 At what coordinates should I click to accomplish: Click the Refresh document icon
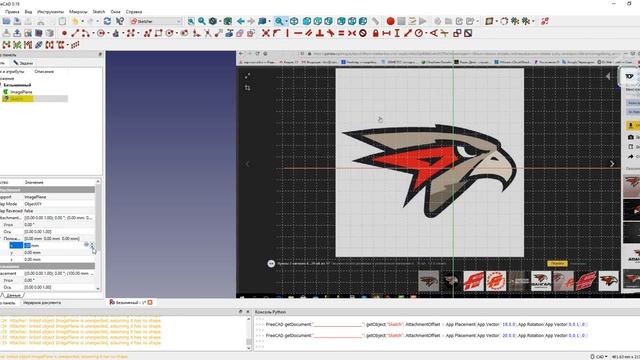click(x=107, y=21)
